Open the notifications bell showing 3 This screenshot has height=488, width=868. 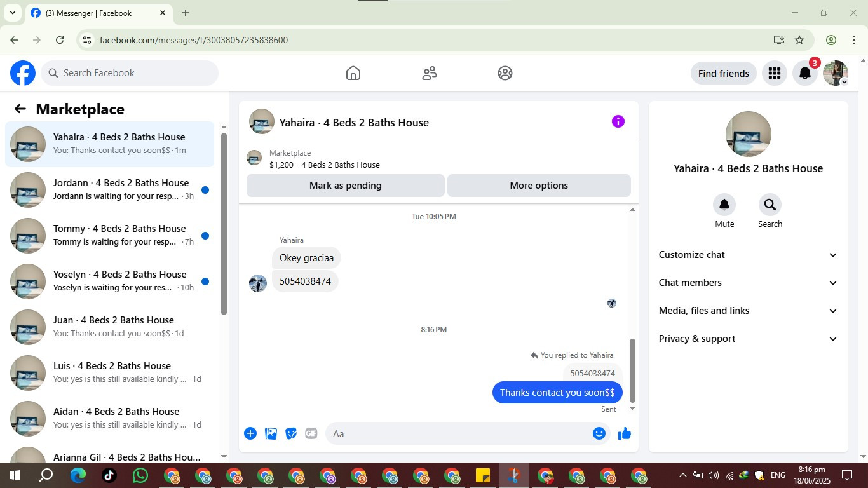(804, 73)
